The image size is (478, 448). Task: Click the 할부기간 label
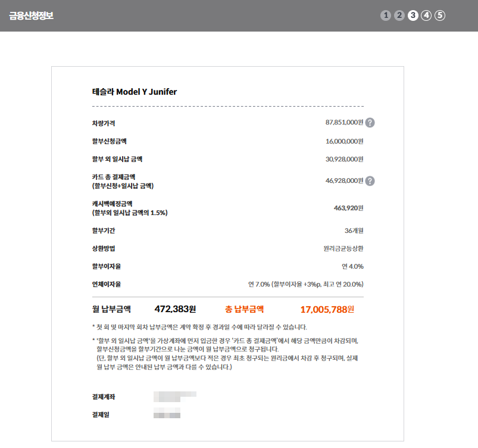coord(104,231)
